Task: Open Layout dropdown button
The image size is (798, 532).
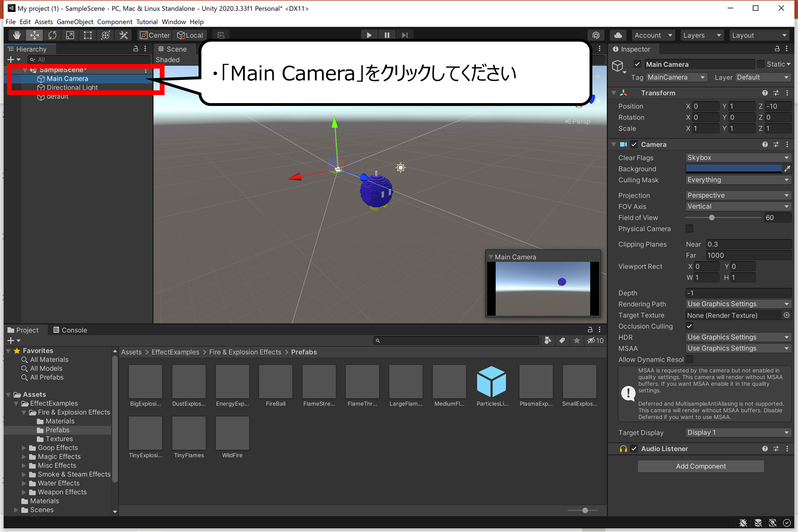Action: [x=759, y=35]
